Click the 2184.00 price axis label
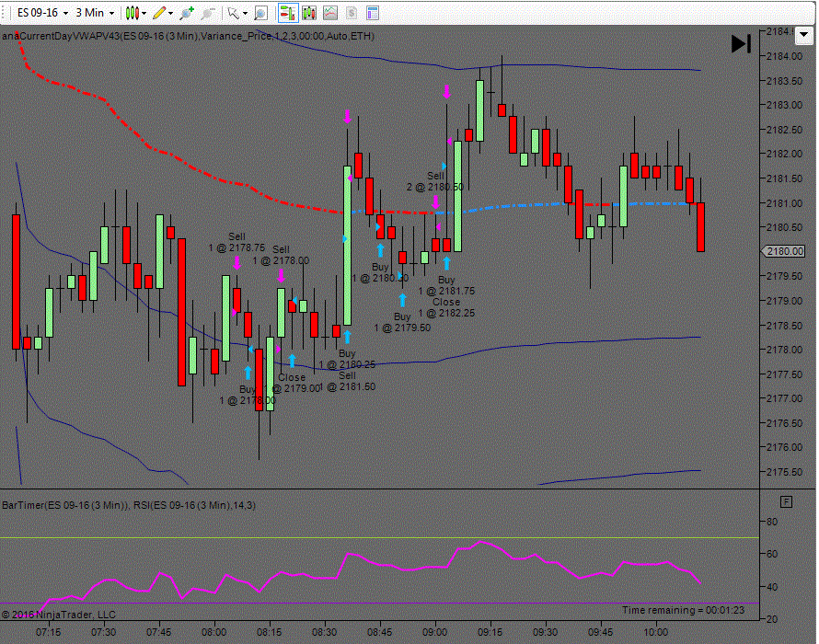Image resolution: width=819 pixels, height=644 pixels. click(784, 56)
